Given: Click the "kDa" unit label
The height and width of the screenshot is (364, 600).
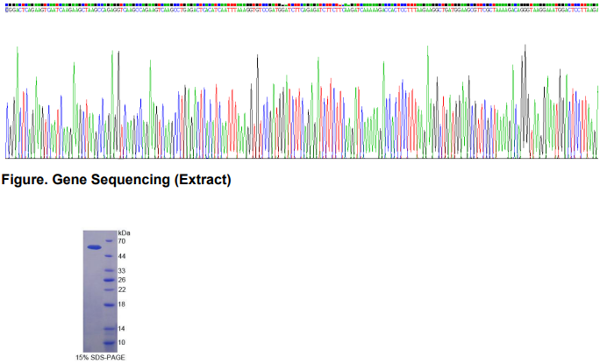Looking at the screenshot, I should tap(124, 232).
